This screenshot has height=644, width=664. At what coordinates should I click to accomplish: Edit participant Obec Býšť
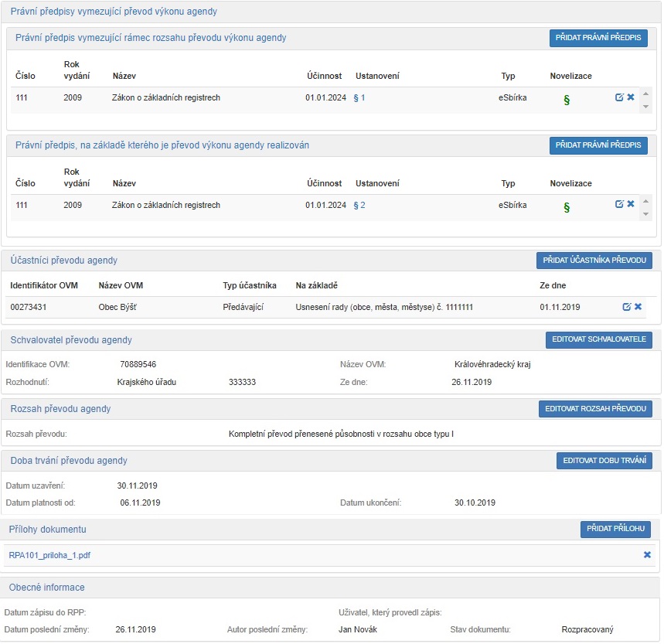pos(626,307)
